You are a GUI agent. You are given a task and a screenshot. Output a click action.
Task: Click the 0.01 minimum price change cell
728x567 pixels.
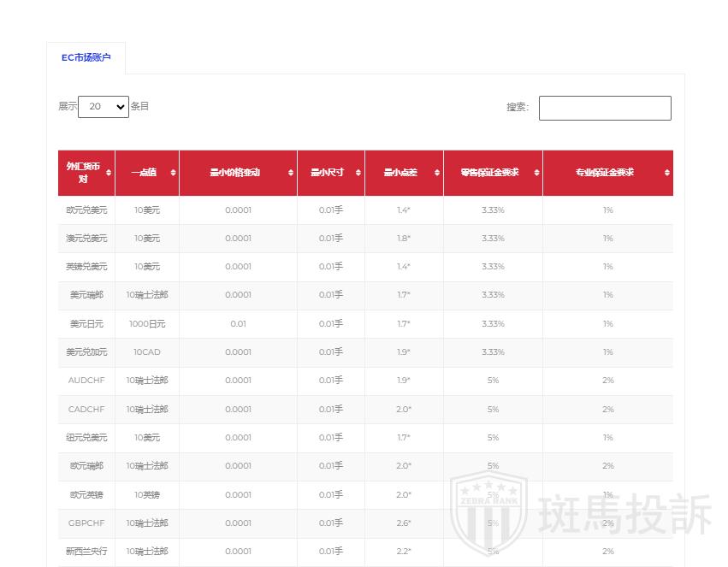(x=238, y=324)
